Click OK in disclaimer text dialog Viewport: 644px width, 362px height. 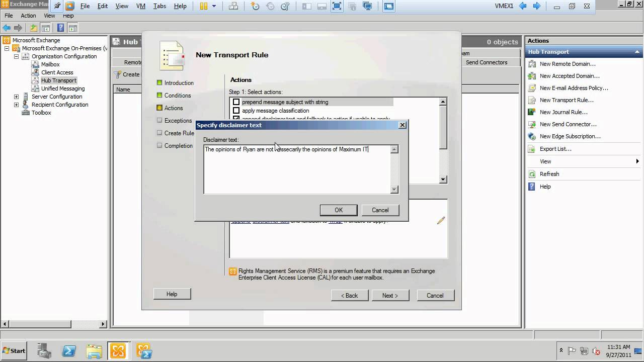pos(339,210)
